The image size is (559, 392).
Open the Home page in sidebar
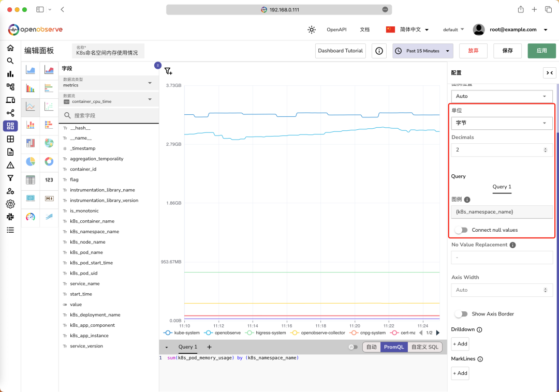point(10,48)
